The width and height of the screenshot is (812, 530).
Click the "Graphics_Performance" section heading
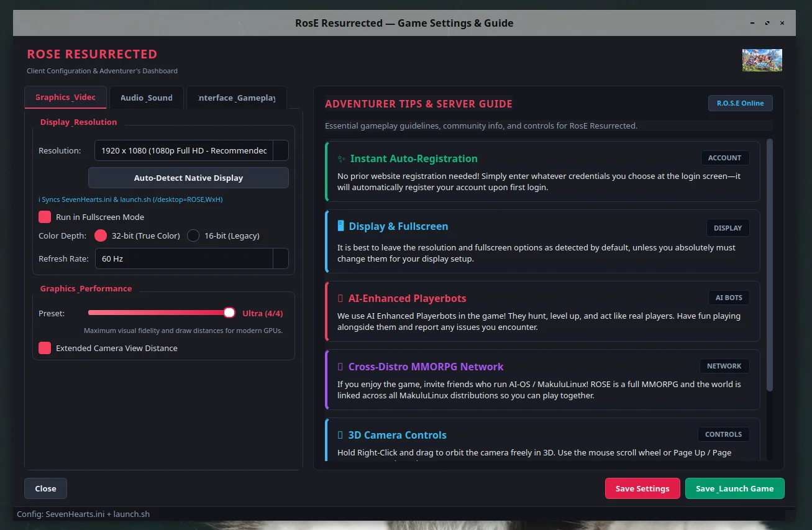click(x=86, y=288)
